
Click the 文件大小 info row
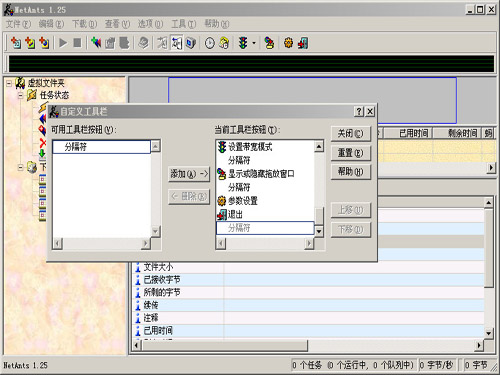308,267
